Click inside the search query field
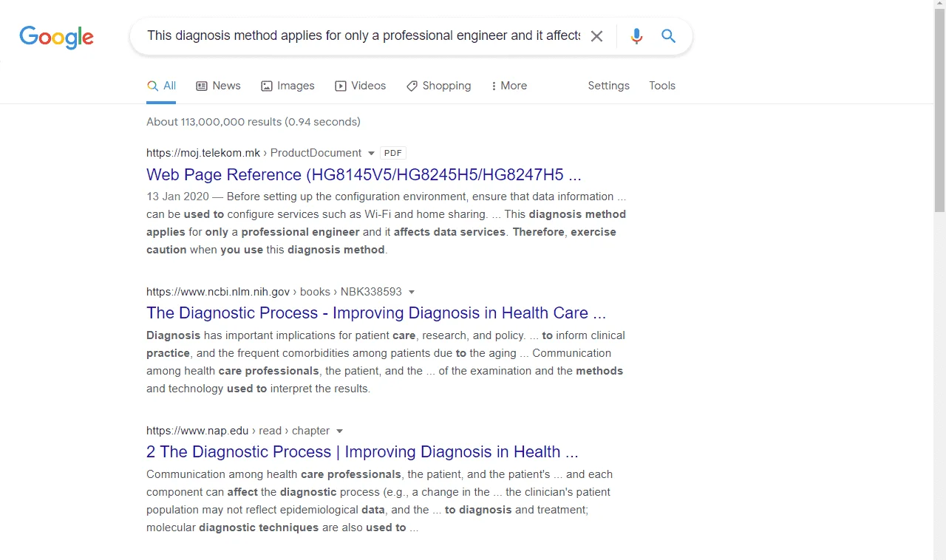This screenshot has width=946, height=560. click(364, 35)
